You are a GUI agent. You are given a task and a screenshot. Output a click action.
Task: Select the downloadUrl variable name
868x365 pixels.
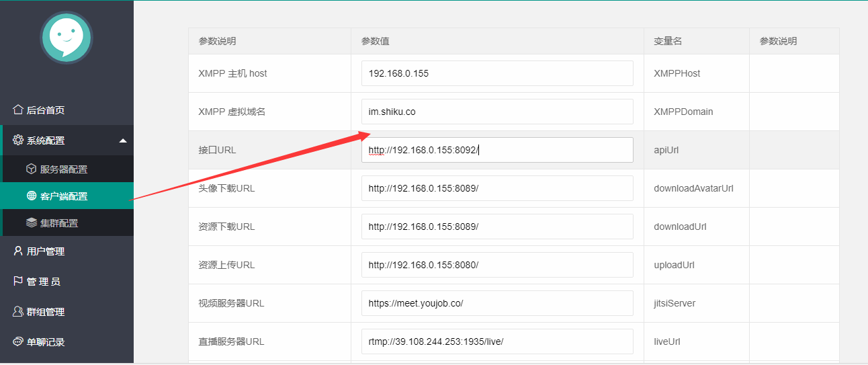click(x=680, y=227)
